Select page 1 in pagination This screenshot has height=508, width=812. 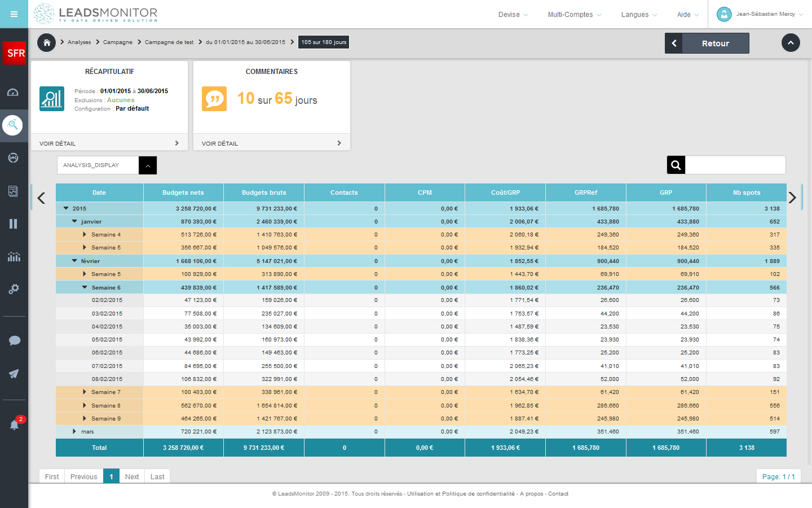point(111,476)
